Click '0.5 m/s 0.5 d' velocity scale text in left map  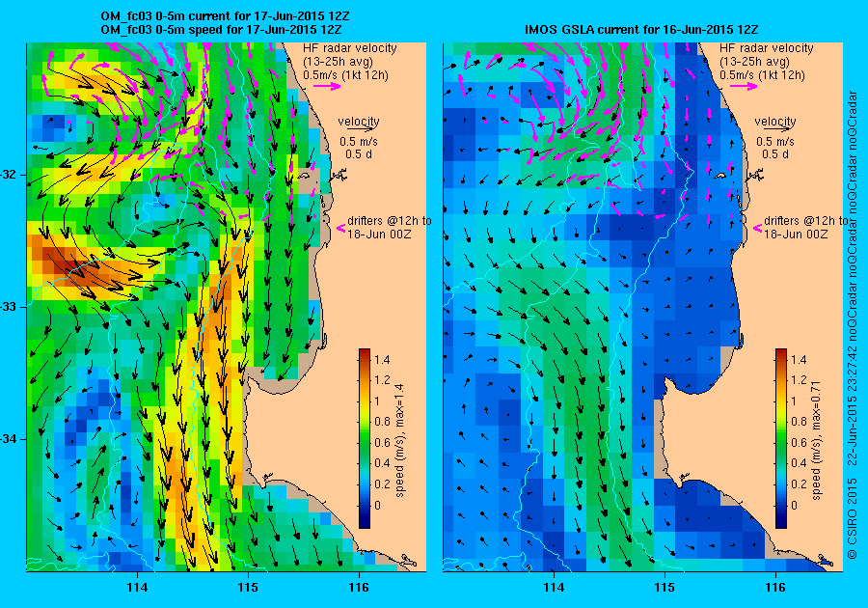click(x=359, y=148)
